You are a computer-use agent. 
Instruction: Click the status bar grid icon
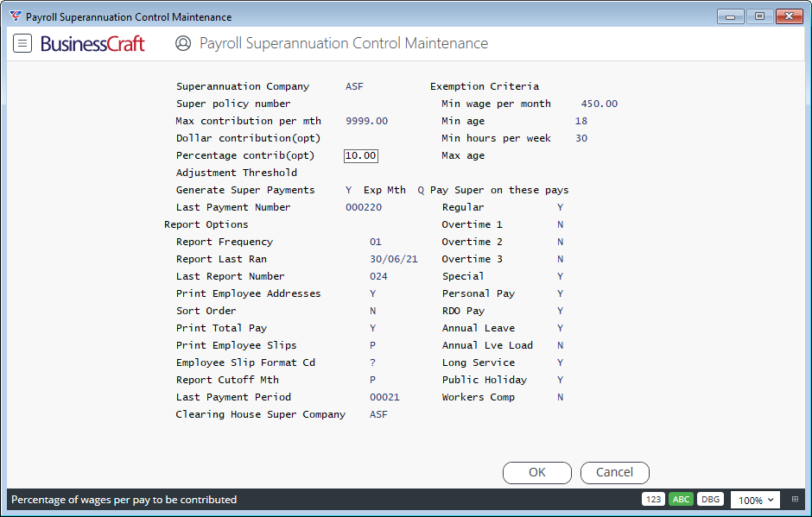pos(795,500)
